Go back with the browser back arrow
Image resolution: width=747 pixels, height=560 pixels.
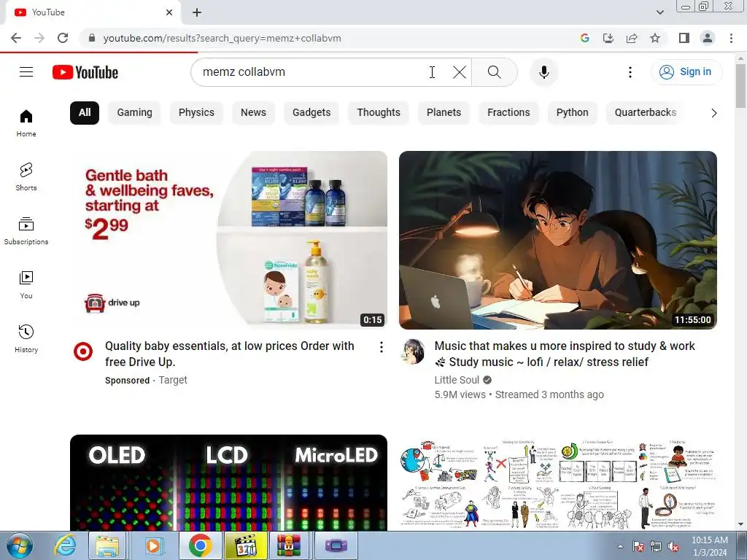[x=16, y=38]
